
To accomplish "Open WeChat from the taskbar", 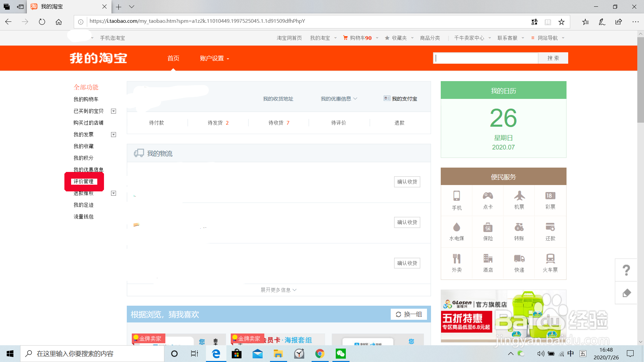I will click(x=340, y=354).
